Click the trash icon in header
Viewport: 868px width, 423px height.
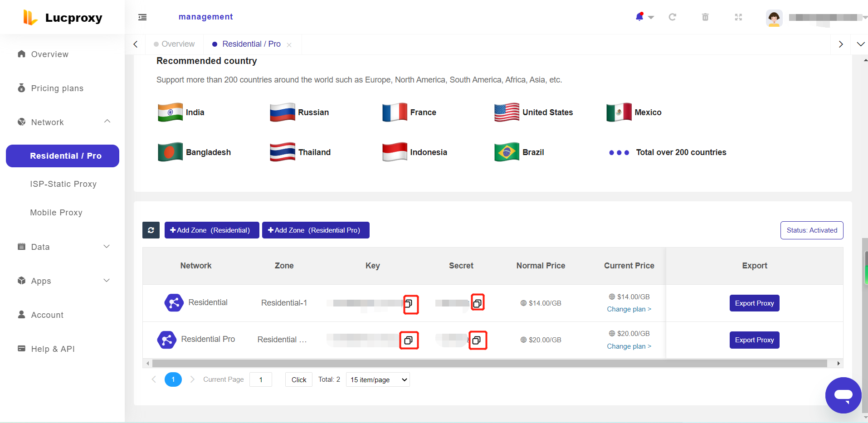(705, 17)
